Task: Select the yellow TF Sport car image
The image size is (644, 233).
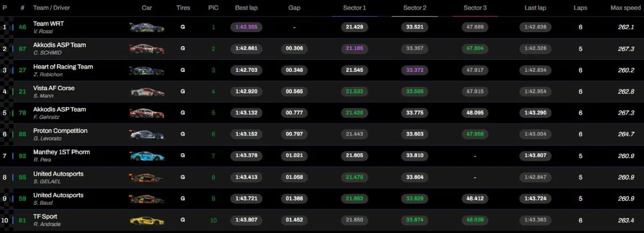Action: (x=147, y=220)
